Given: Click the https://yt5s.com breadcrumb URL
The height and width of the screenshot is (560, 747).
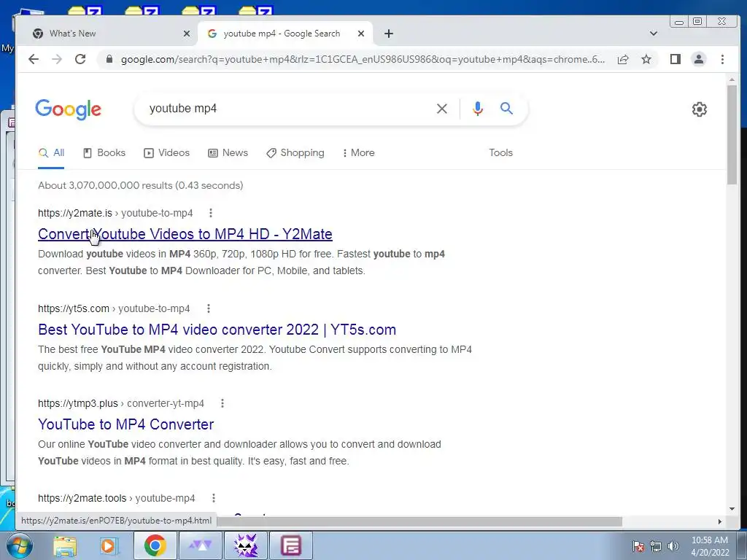Looking at the screenshot, I should (x=74, y=308).
